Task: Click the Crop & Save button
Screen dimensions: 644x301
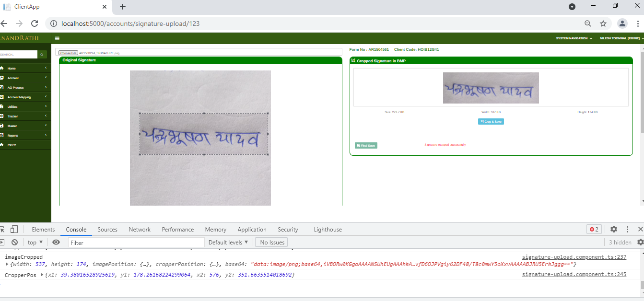Action: [491, 122]
